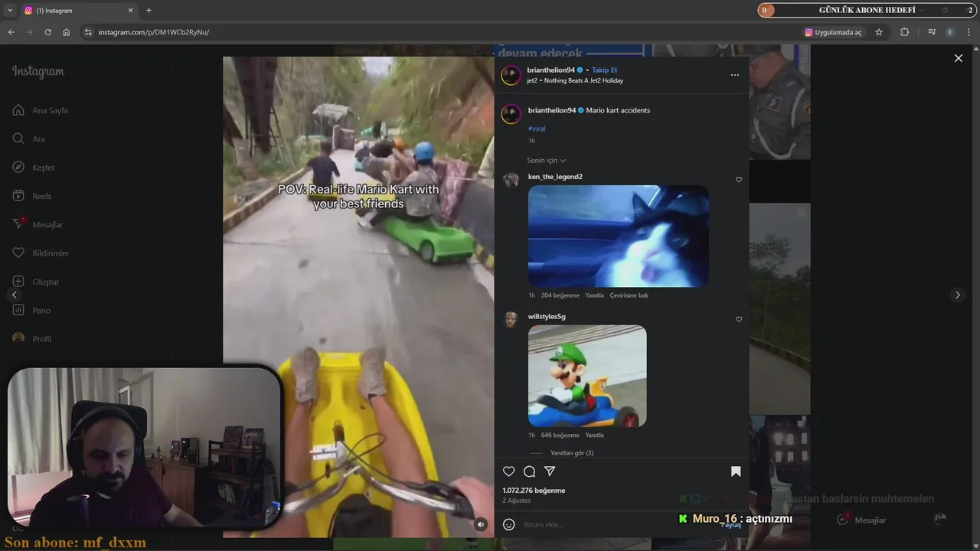Click 646 beğenme likes count
Viewport: 980px width, 551px height.
click(x=560, y=435)
